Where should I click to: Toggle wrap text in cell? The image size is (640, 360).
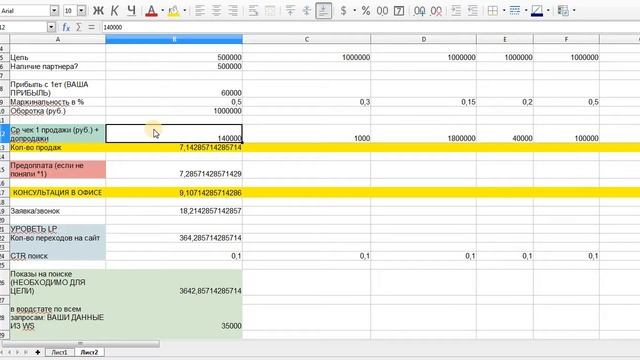253,11
